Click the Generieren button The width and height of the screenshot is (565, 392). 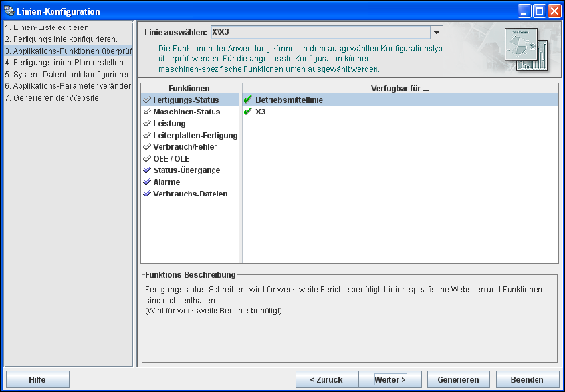[458, 379]
